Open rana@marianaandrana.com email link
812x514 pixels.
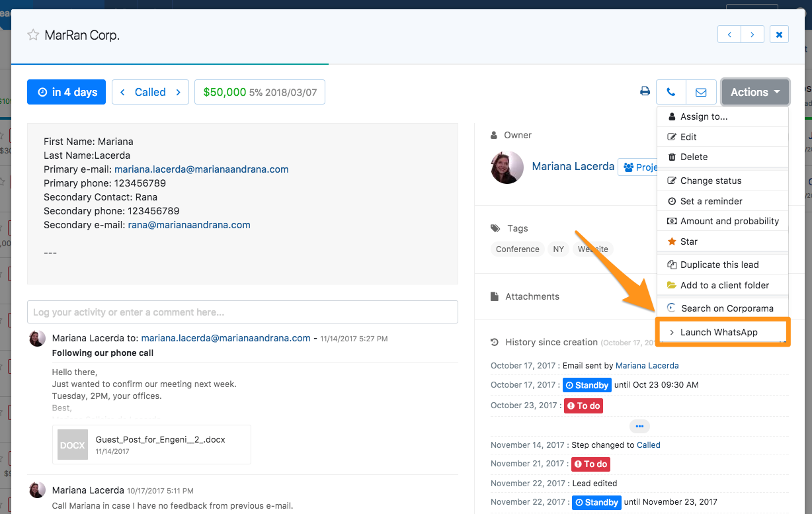[188, 225]
